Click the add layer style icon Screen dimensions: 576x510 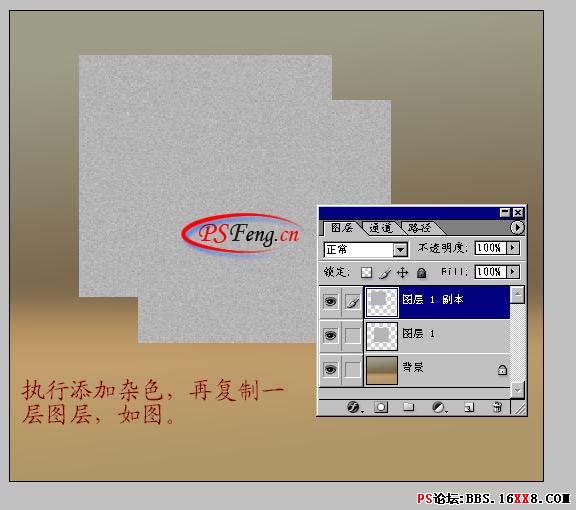[354, 407]
